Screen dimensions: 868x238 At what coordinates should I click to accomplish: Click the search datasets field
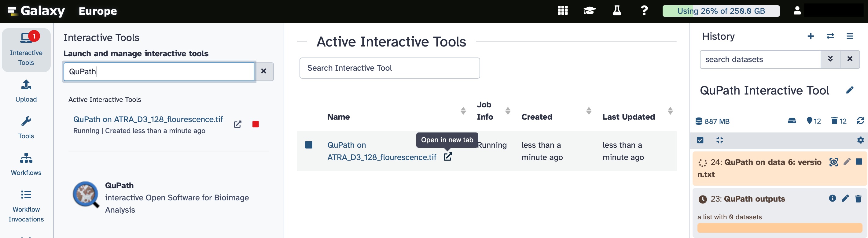(x=760, y=60)
